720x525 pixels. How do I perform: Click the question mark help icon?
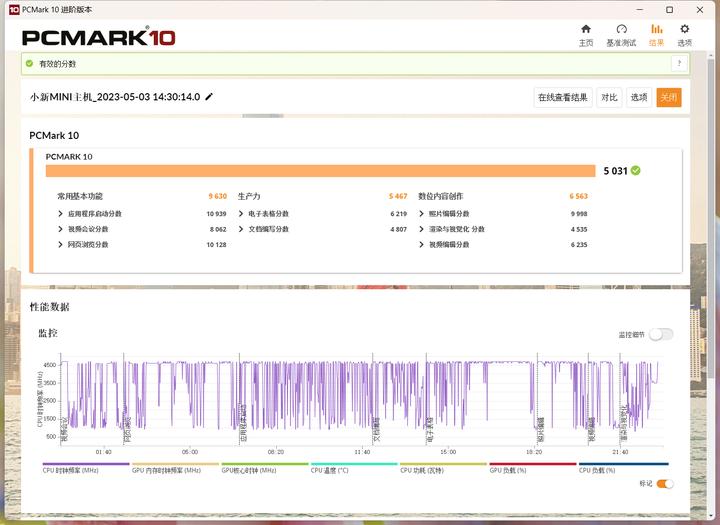[679, 63]
